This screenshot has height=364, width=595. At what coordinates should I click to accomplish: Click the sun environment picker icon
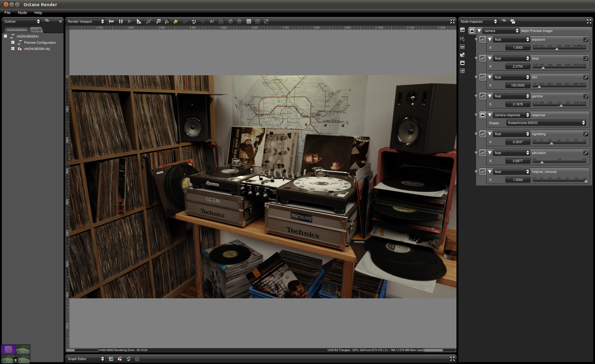[175, 21]
